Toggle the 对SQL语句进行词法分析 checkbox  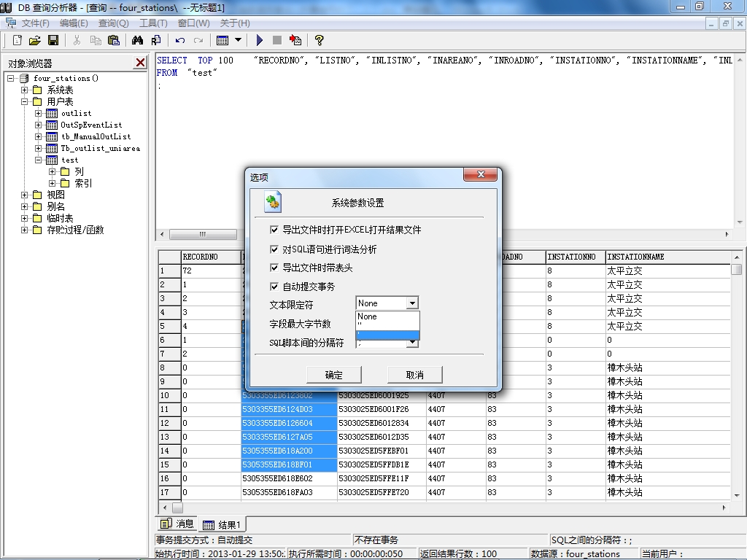(x=274, y=249)
